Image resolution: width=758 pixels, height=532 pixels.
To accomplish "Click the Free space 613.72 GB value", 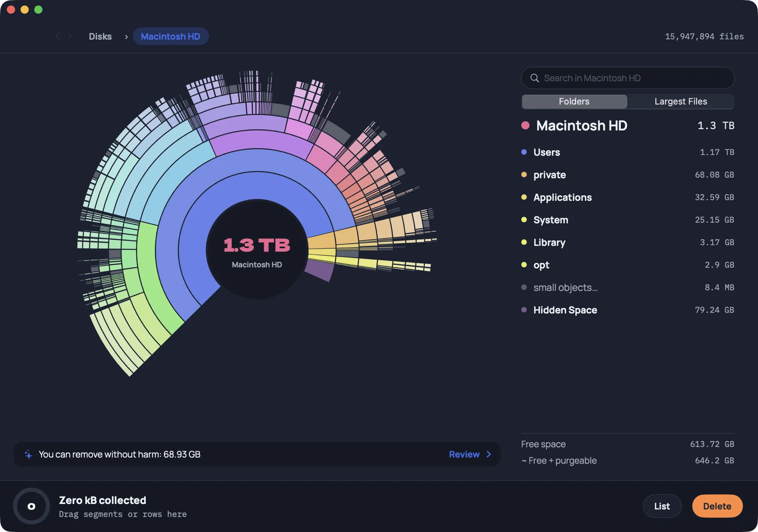I will tap(712, 444).
